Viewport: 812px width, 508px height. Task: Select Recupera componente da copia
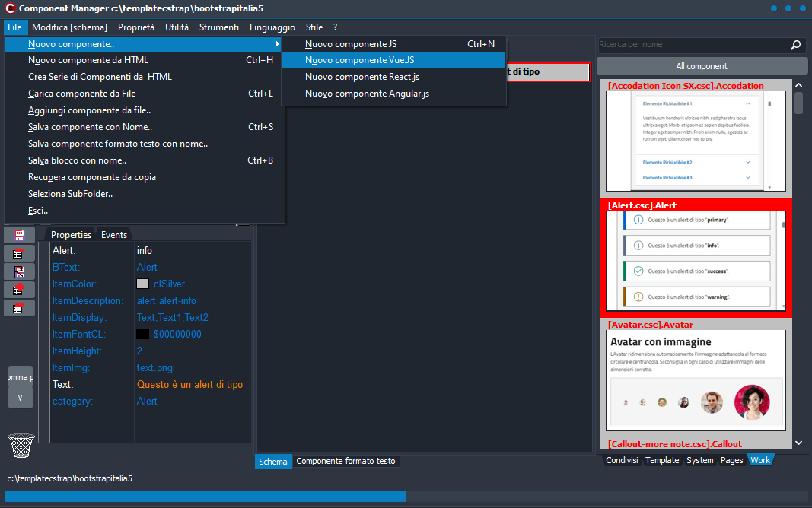point(145,177)
